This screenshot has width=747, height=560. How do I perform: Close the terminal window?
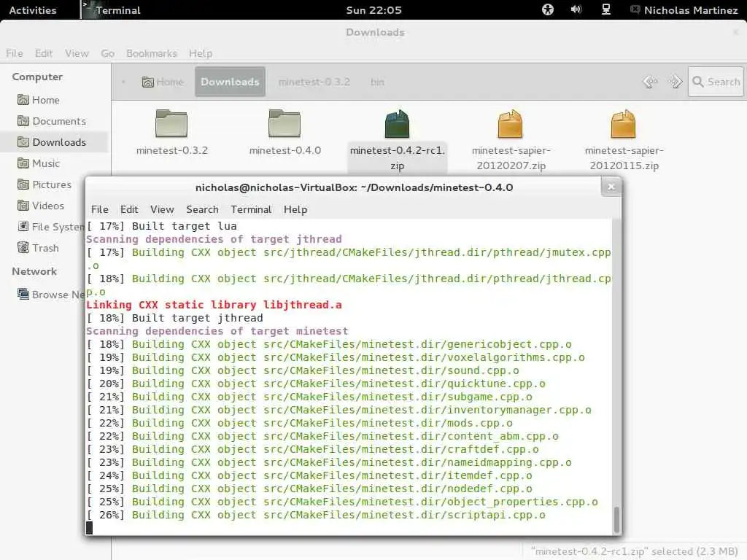pos(611,187)
